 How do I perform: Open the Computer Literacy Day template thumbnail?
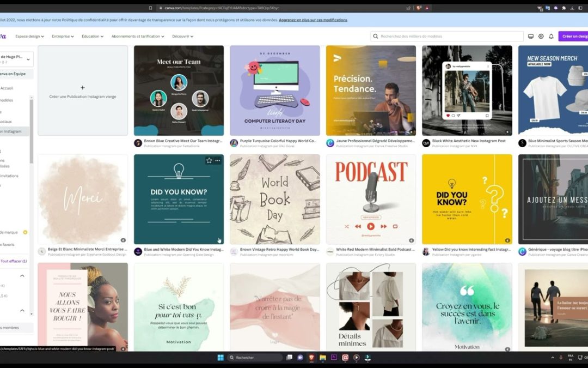(x=275, y=91)
